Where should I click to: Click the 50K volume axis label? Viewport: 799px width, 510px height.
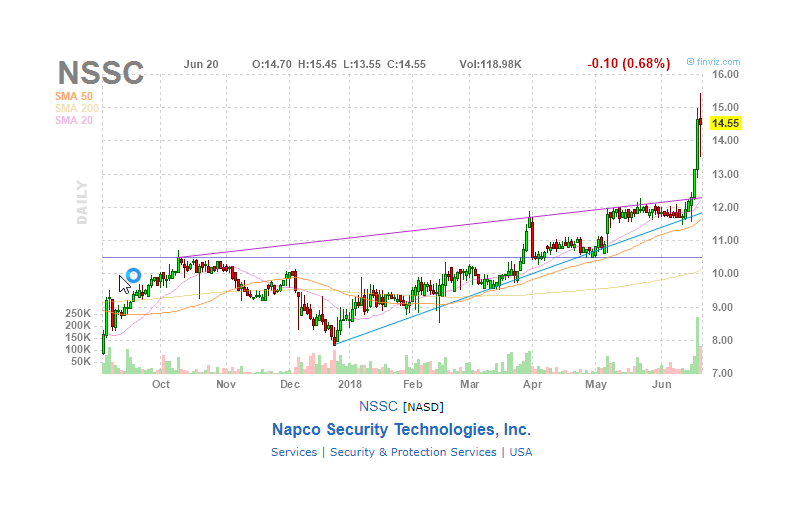(x=81, y=362)
